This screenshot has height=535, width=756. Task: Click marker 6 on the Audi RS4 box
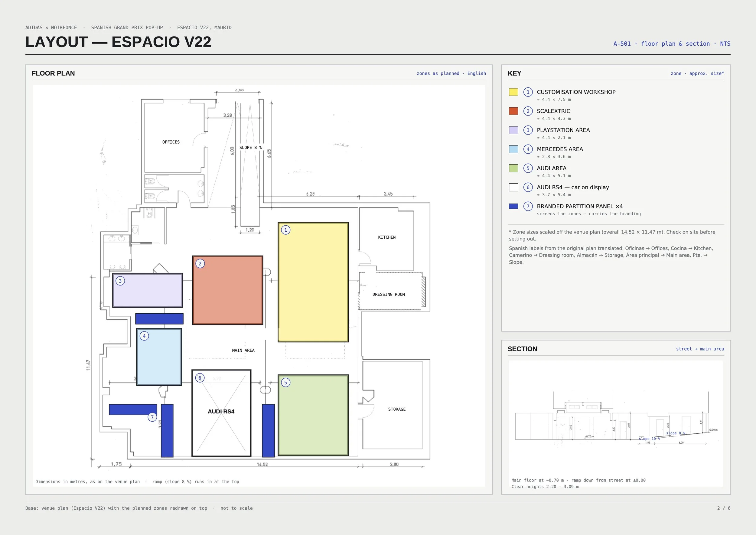pos(200,378)
